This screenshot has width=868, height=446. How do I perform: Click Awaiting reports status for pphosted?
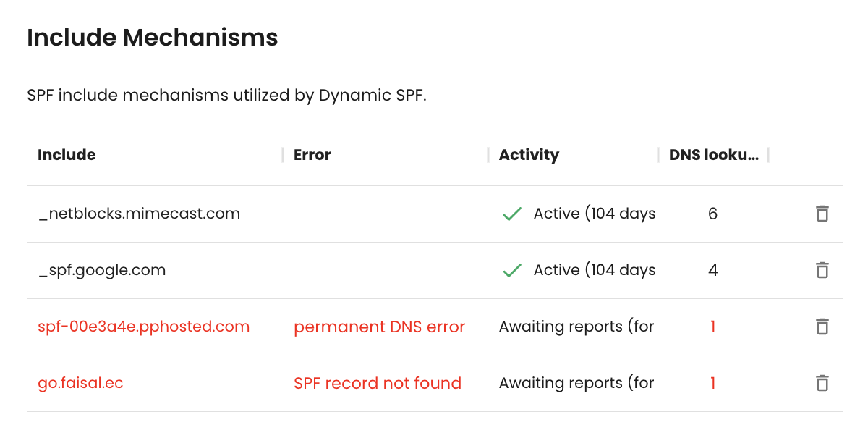click(x=576, y=327)
